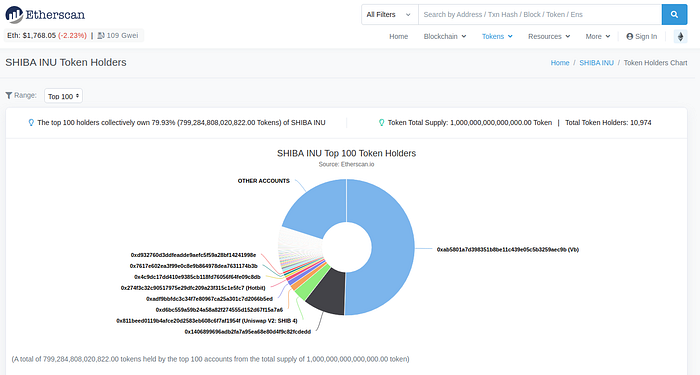Click the Sign In link

642,36
